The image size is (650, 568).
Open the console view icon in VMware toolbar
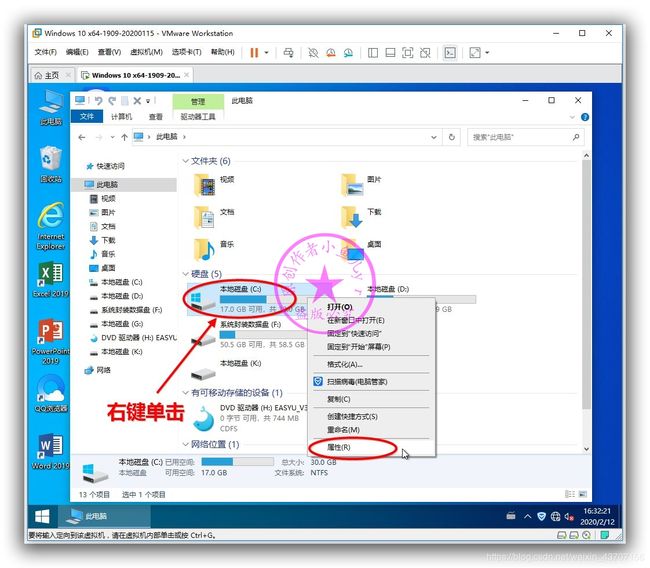(450, 53)
